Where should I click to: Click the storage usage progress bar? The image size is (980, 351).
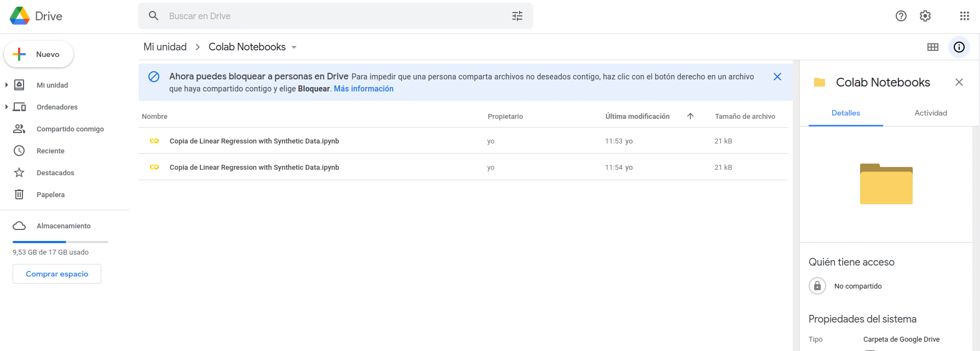(60, 241)
